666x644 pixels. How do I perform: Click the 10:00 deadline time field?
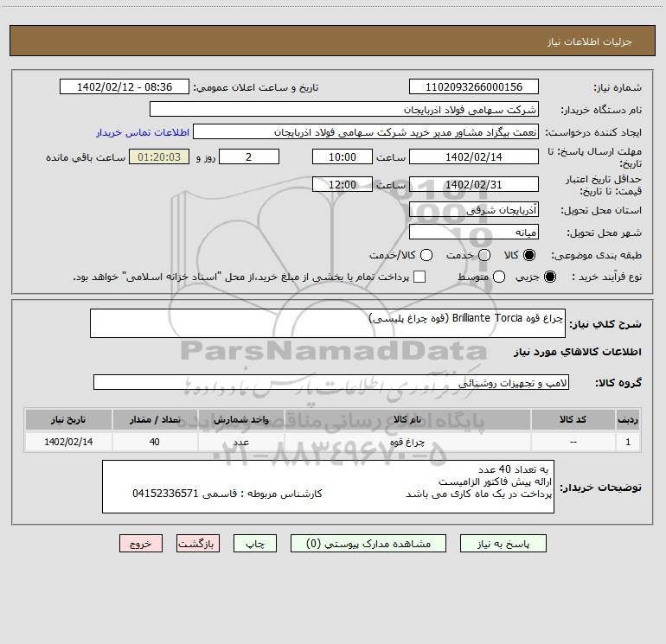(x=343, y=156)
